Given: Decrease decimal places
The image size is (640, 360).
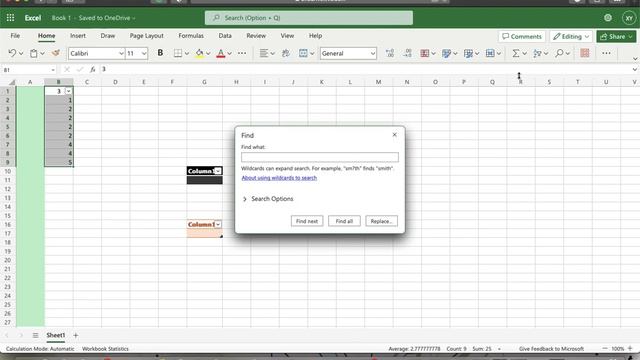Looking at the screenshot, I should pyautogui.click(x=407, y=53).
